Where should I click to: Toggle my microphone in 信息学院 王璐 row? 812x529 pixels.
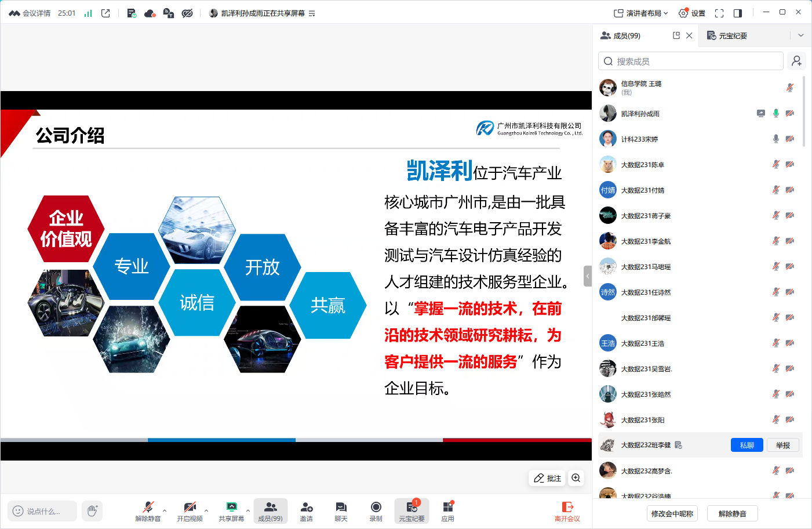click(789, 88)
